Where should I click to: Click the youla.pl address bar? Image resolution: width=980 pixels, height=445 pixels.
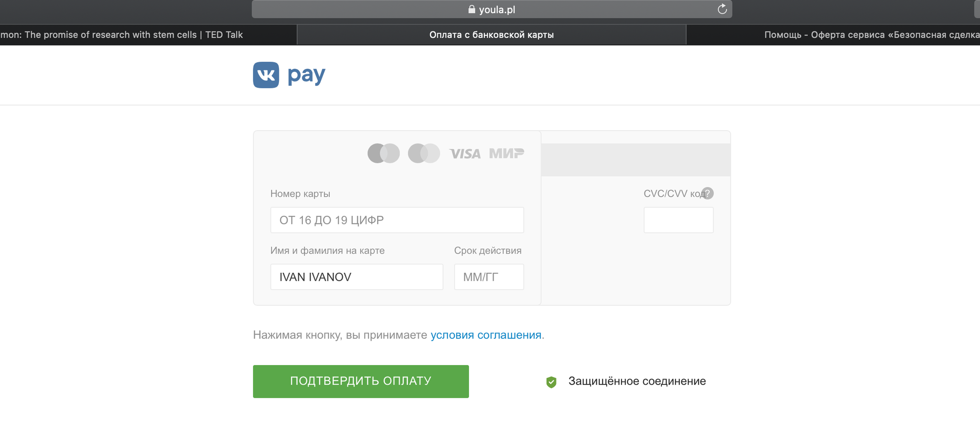click(x=492, y=9)
